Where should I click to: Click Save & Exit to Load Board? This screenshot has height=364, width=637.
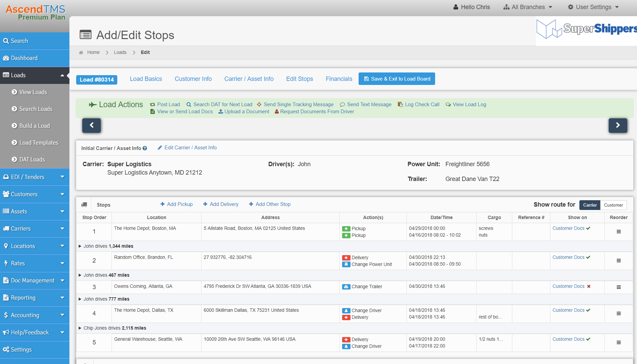(397, 79)
